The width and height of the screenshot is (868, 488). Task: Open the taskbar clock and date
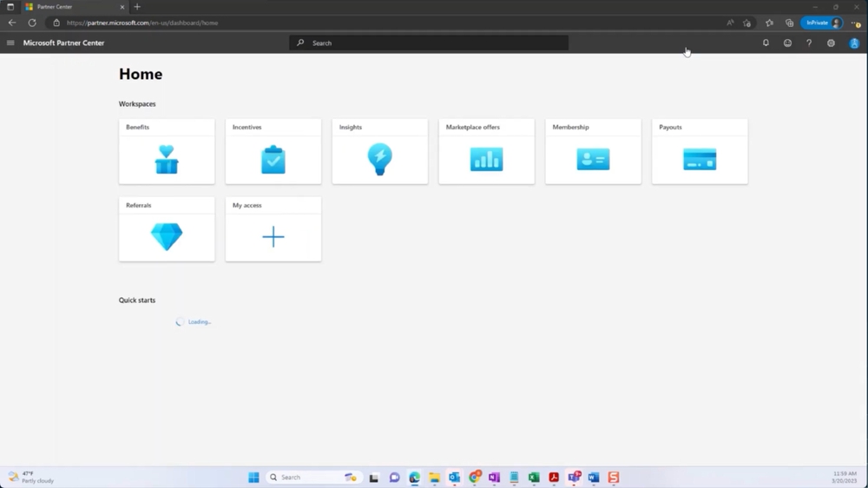coord(845,477)
